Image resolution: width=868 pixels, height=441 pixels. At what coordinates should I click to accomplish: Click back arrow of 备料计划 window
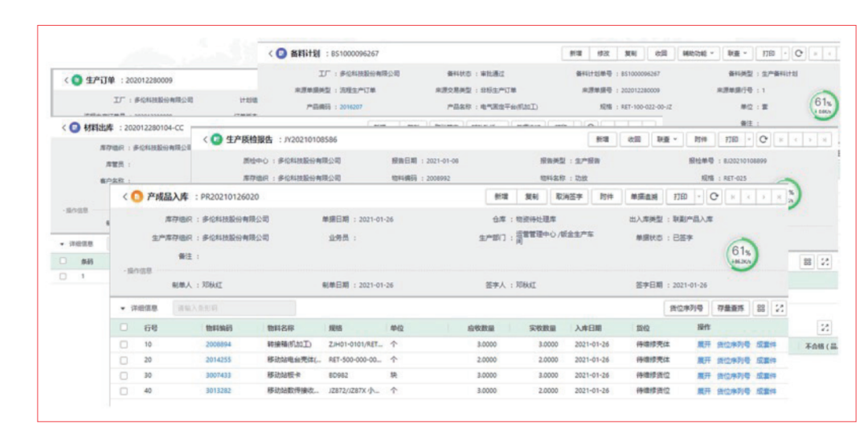(270, 54)
